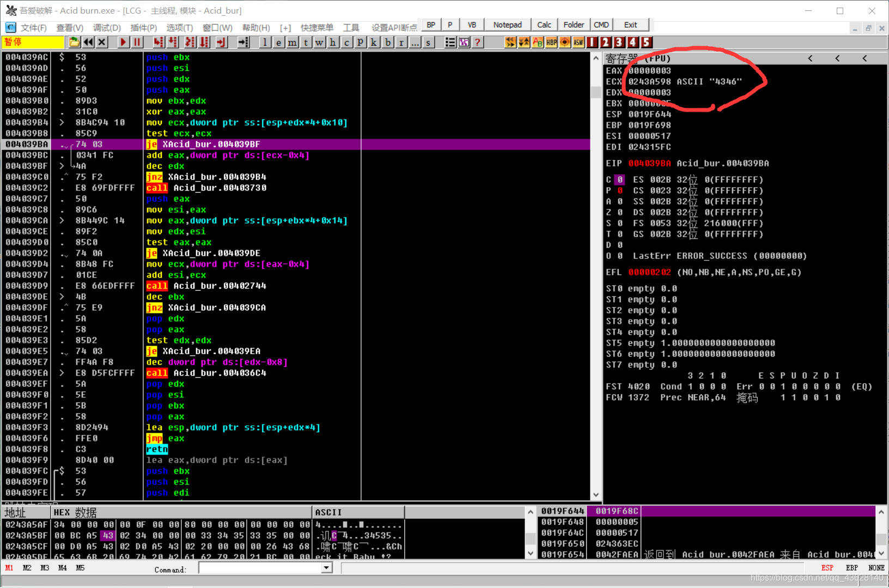Show Source via 's' button
Screen dimensions: 889x588
429,42
